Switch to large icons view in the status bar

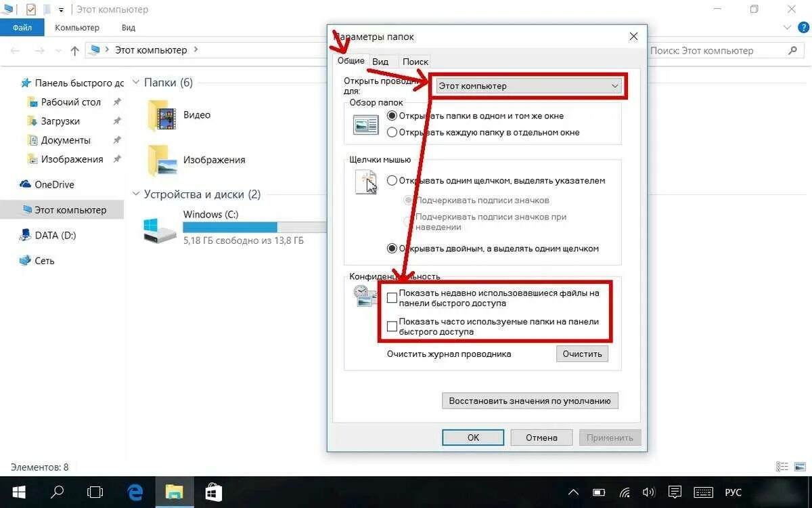coord(799,467)
